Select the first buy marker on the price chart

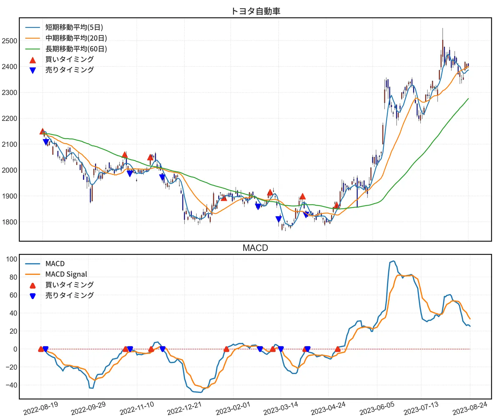(x=42, y=131)
